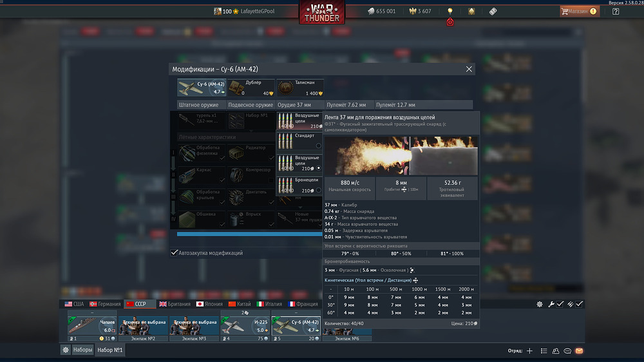Screen dimensions: 644x362
Task: Click the Бронецели ammo belt icon
Action: coord(285,186)
